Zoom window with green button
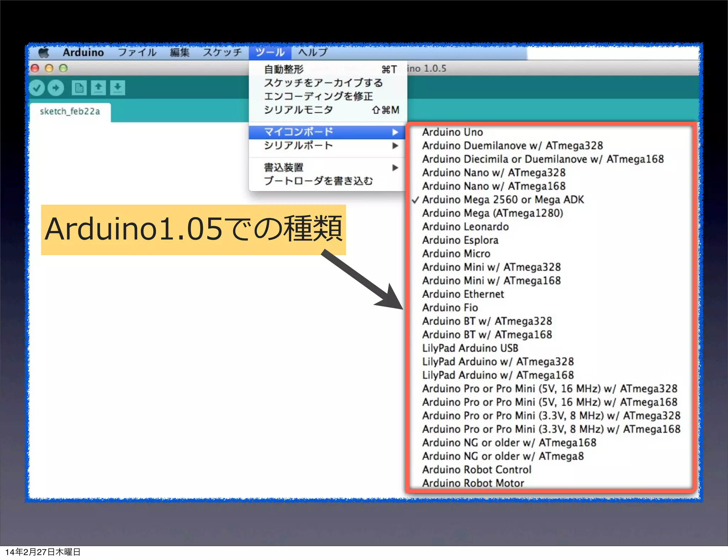This screenshot has height=560, width=728. [63, 68]
